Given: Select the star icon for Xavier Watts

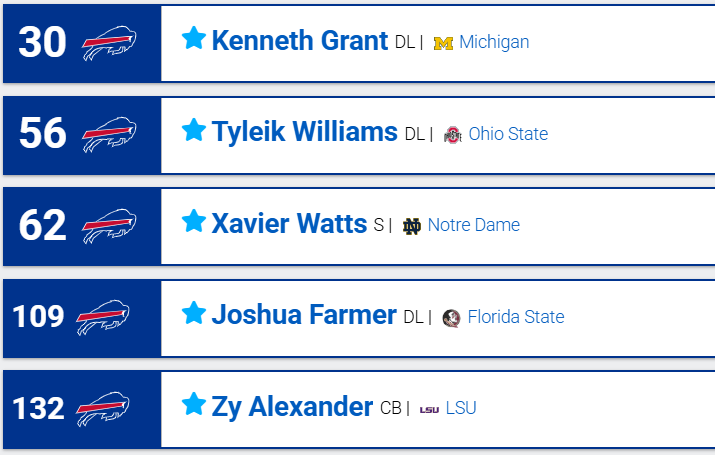Looking at the screenshot, I should click(x=194, y=221).
